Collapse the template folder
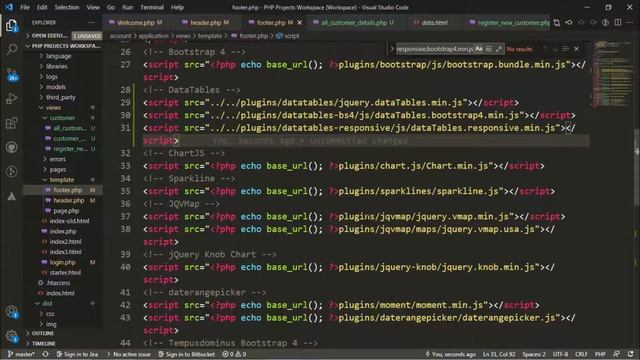Screen dimensions: 640x360 click(x=62, y=180)
